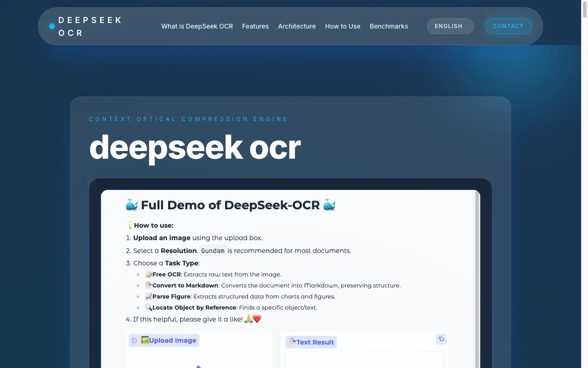Click the Free OCR bullet text
Image resolution: width=588 pixels, height=368 pixels.
[x=213, y=274]
